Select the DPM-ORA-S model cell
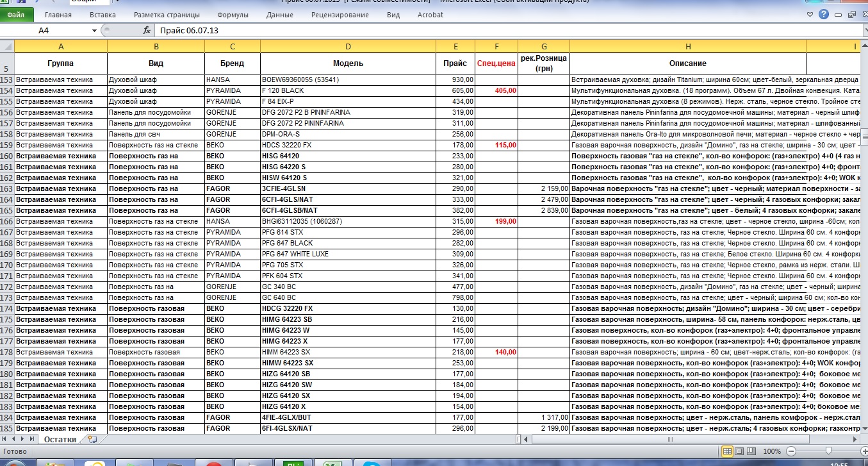 [x=348, y=134]
